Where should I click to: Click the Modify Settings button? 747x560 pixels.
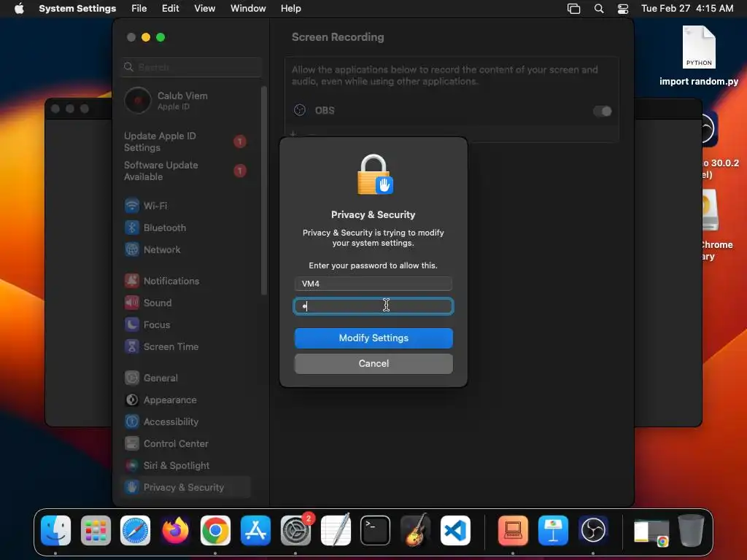point(373,338)
